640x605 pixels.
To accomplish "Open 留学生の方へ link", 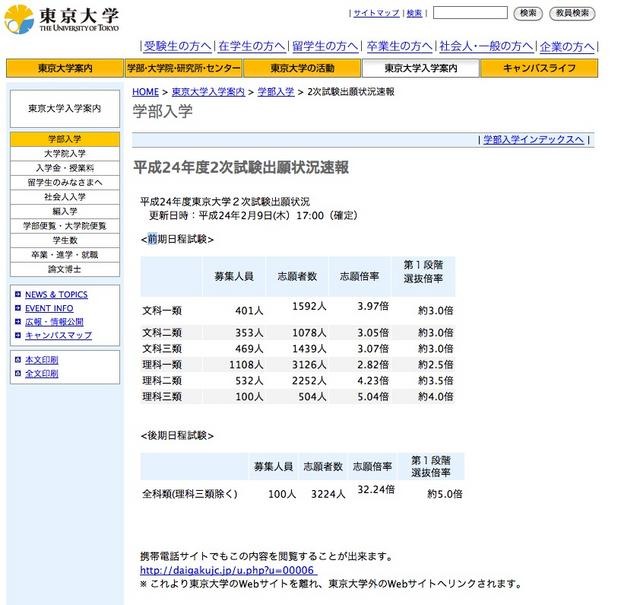I will 325,46.
